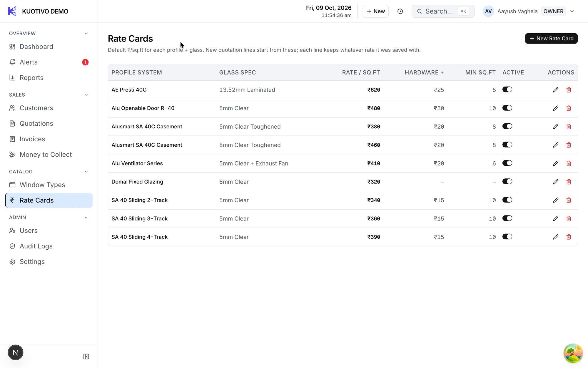Image resolution: width=588 pixels, height=368 pixels.
Task: Toggle active for Alu Openable Door R-40
Action: pyautogui.click(x=507, y=108)
